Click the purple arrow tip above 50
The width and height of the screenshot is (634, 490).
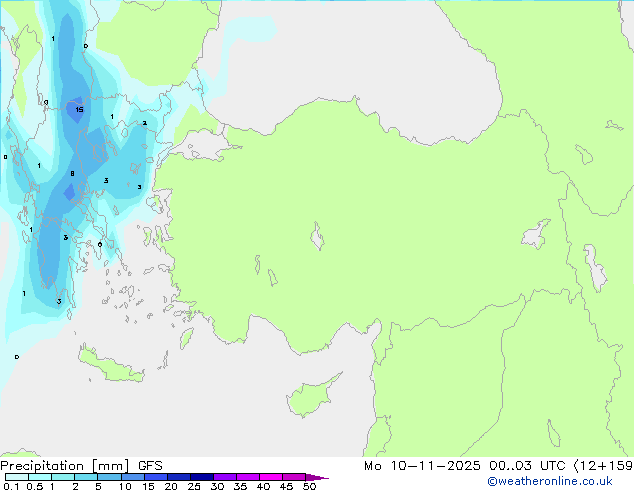pyautogui.click(x=317, y=477)
